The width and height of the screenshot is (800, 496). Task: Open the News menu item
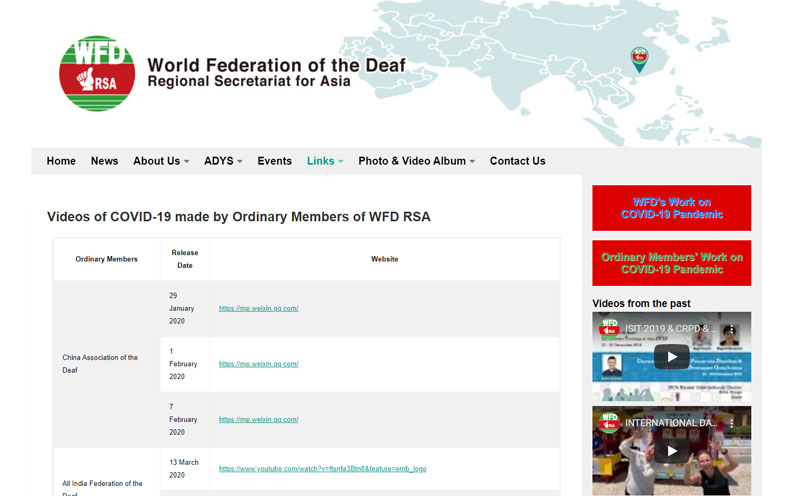[x=105, y=161]
